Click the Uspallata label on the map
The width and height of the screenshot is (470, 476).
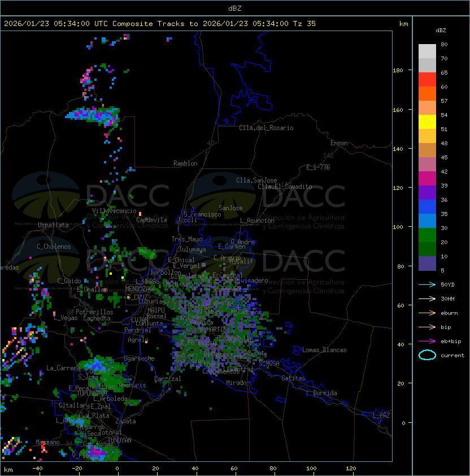(x=53, y=225)
